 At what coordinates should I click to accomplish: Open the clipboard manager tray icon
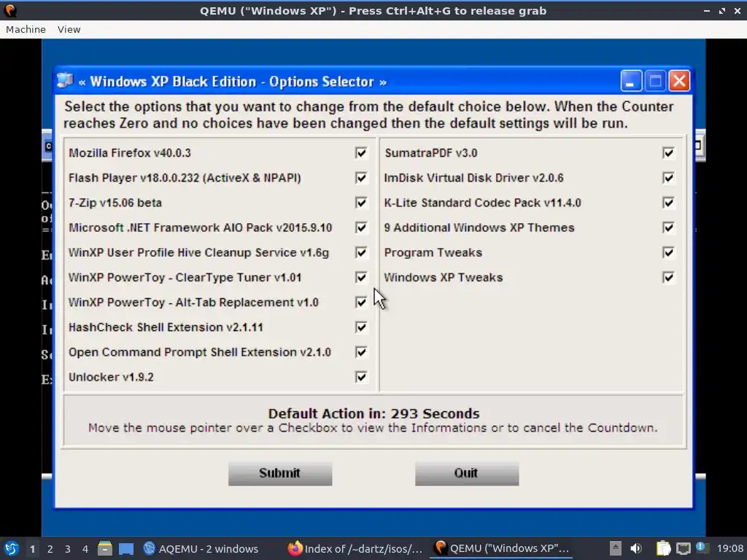click(663, 548)
